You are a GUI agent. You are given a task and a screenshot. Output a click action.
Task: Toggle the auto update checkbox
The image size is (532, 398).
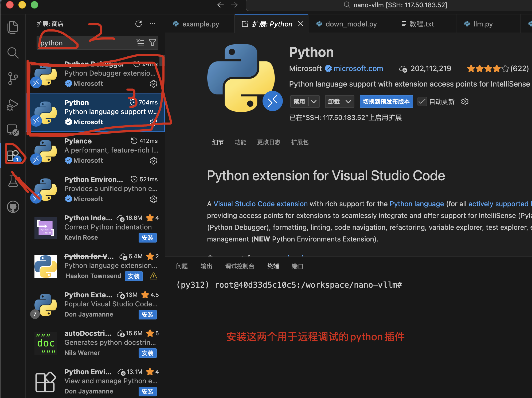(x=422, y=102)
